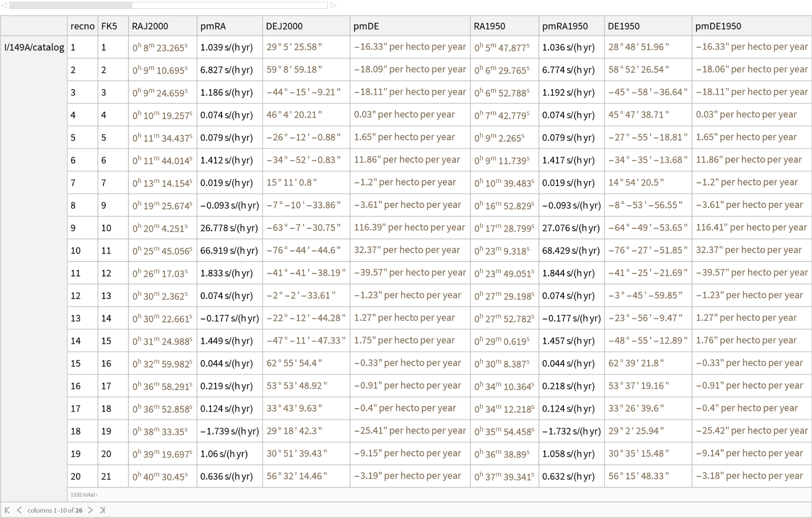812x518 pixels.
Task: Click the DEJ2000 column header
Action: click(x=284, y=26)
